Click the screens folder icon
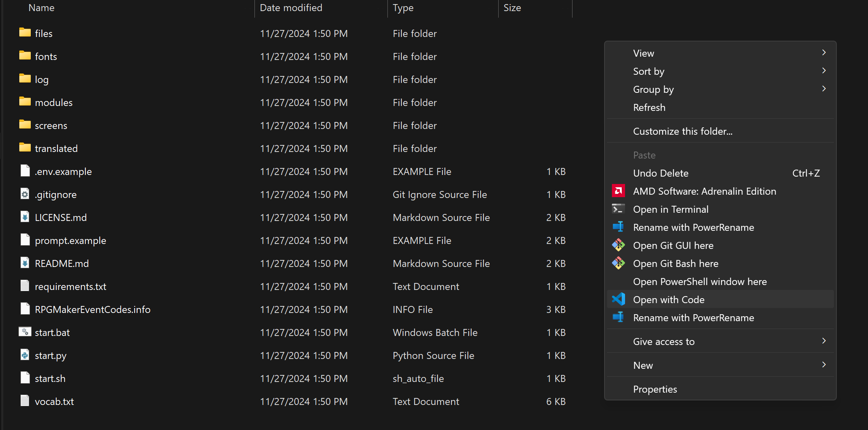The height and width of the screenshot is (430, 868). point(25,124)
